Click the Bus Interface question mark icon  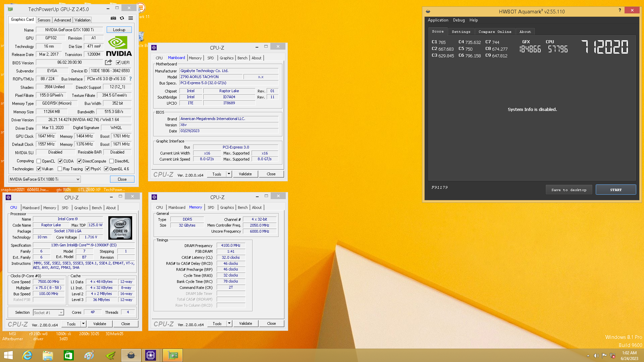click(130, 79)
